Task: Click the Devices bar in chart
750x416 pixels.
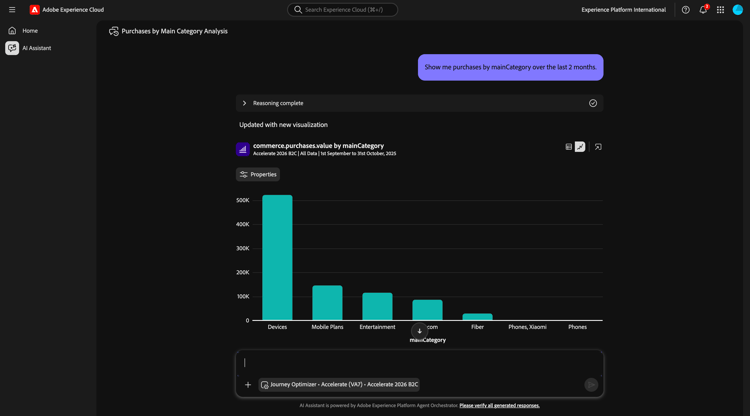Action: click(x=277, y=257)
